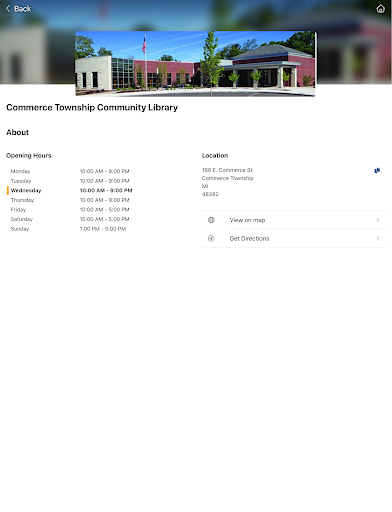The width and height of the screenshot is (392, 512).
Task: Select the Saturday row
Action: [70, 219]
